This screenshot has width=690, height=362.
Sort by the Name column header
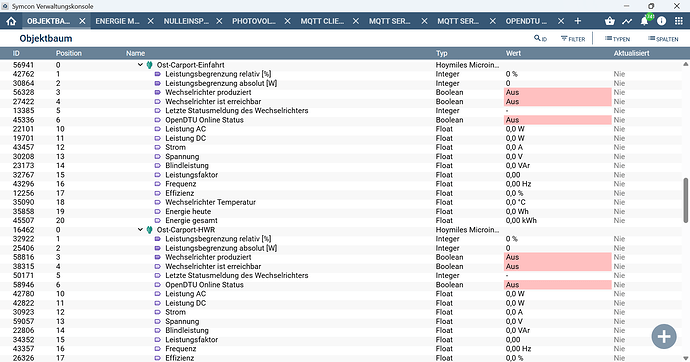coord(136,53)
